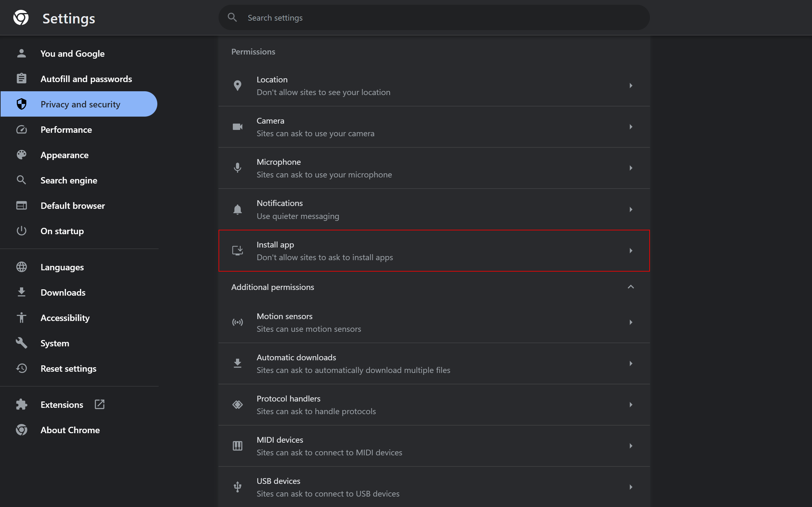
Task: Click the Notifications bell icon
Action: (x=238, y=209)
